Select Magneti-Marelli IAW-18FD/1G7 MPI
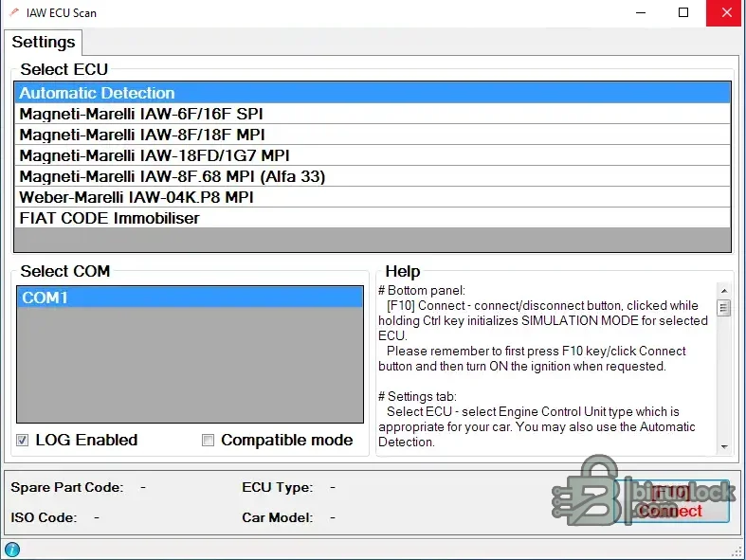Image resolution: width=746 pixels, height=560 pixels. point(373,155)
